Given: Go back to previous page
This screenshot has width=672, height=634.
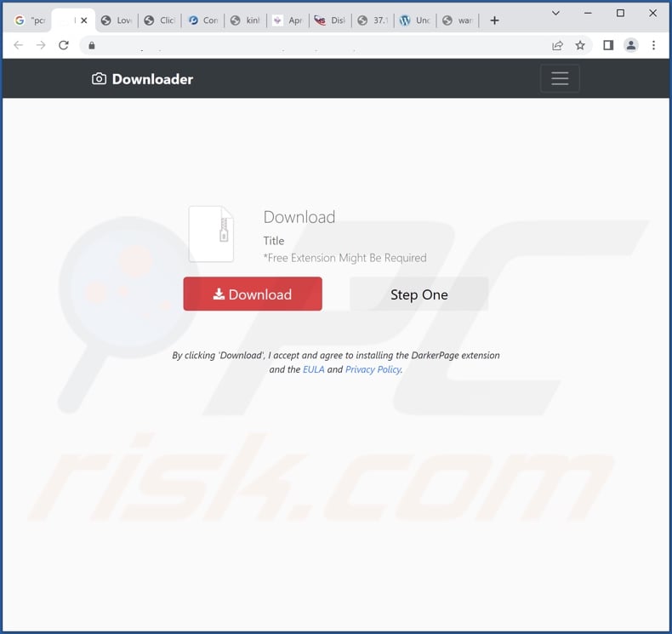Looking at the screenshot, I should 19,45.
